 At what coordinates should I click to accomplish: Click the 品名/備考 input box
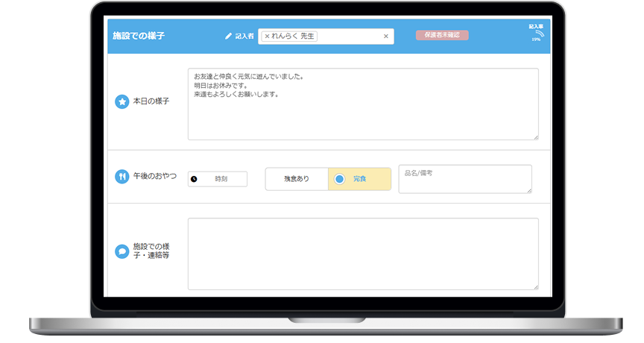tap(465, 179)
